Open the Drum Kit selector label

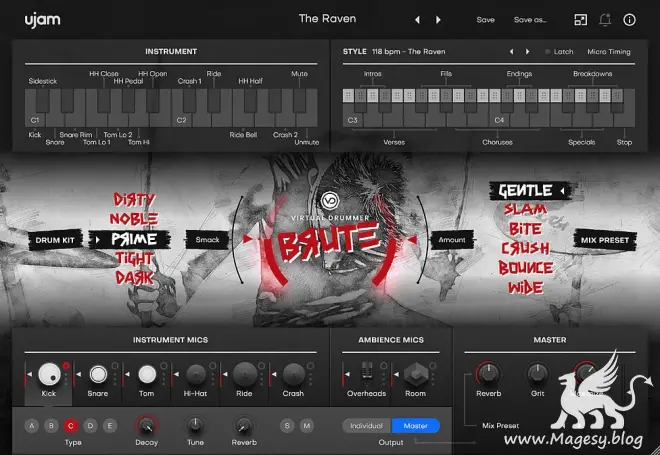click(x=55, y=240)
